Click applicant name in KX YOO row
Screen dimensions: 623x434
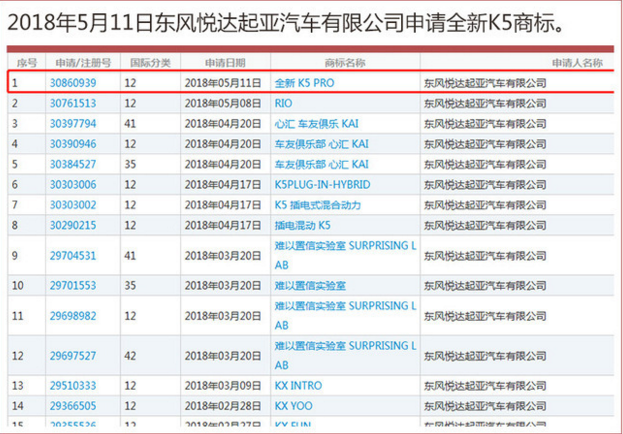click(485, 406)
